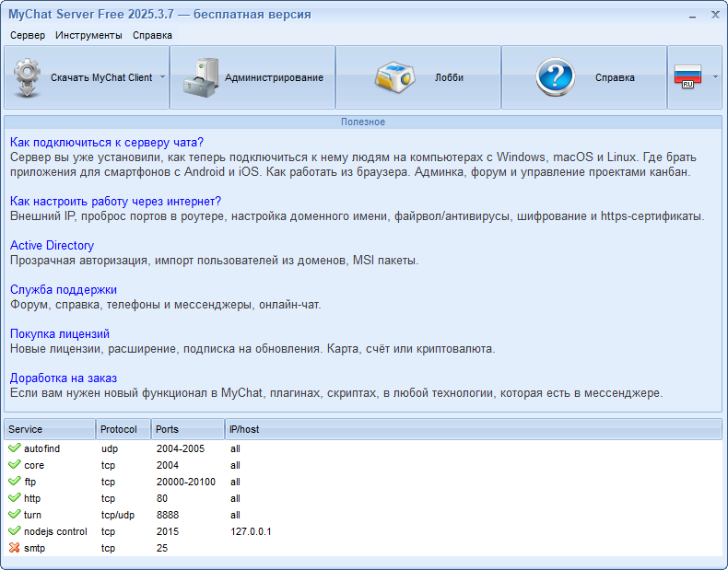Click the tcp/udp protocol cell
The width and height of the screenshot is (728, 570).
point(118,515)
